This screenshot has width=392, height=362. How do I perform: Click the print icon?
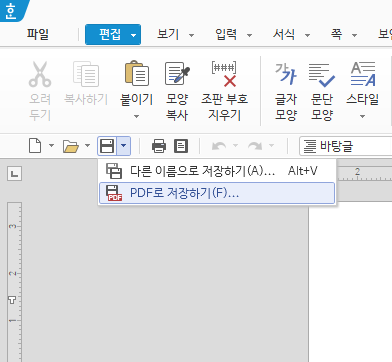coord(159,146)
